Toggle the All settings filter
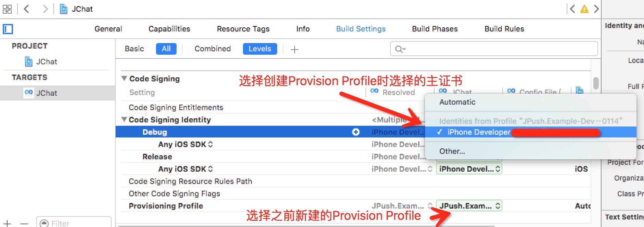 click(x=166, y=49)
